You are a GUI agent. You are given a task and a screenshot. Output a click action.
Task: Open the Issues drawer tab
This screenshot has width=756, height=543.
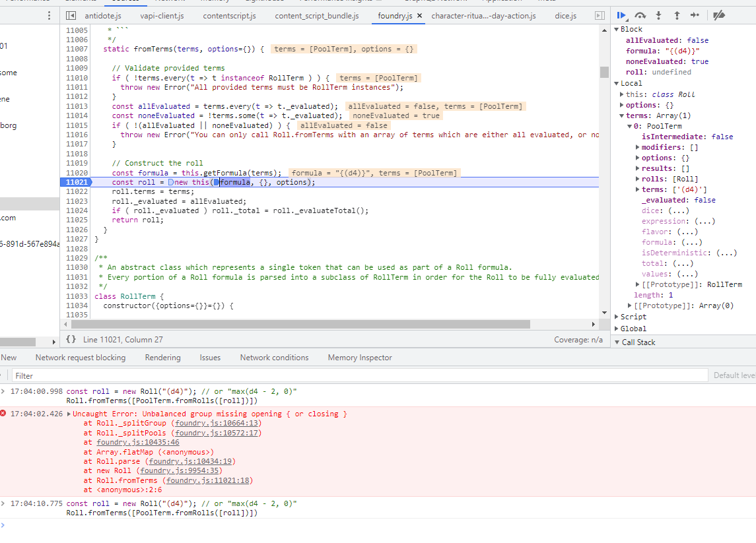(210, 357)
